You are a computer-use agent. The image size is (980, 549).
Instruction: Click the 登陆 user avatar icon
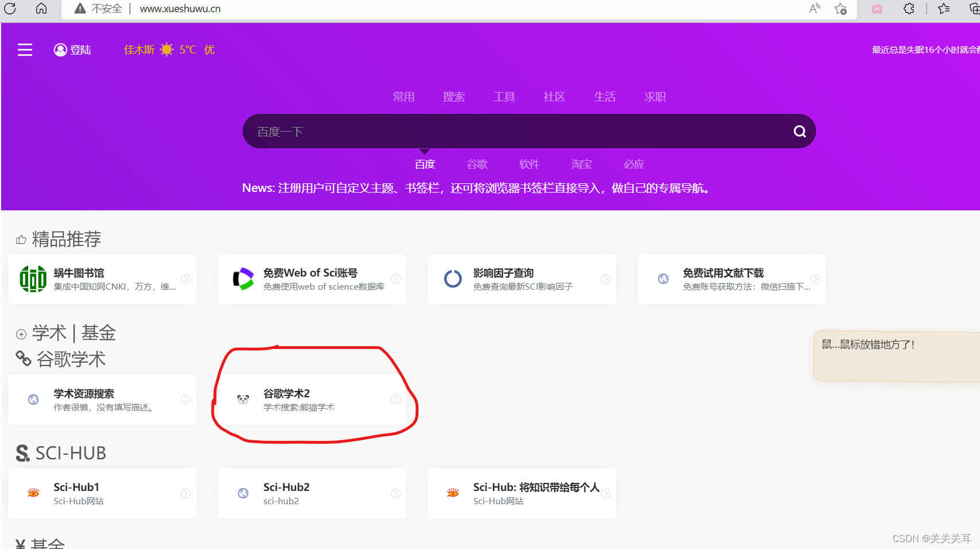coord(60,50)
